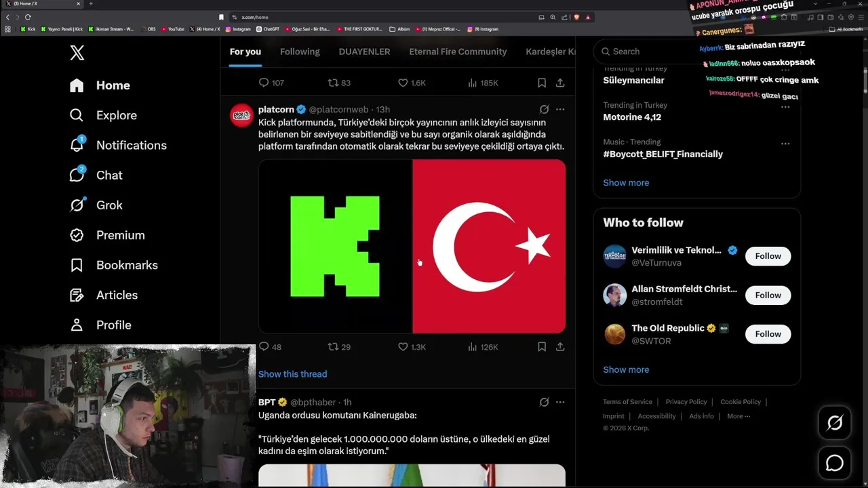View analytics of platcorn post with 126K views
This screenshot has height=488, width=868.
(483, 347)
